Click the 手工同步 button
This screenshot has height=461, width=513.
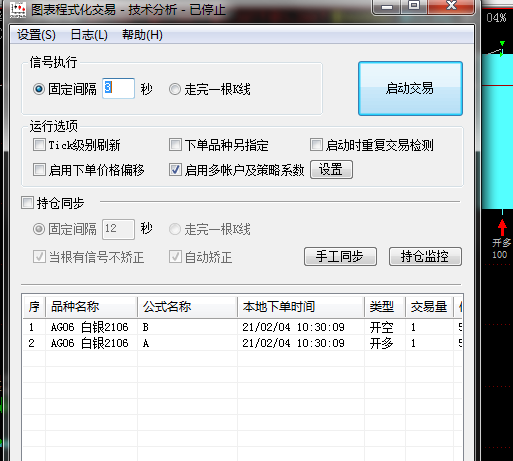340,256
